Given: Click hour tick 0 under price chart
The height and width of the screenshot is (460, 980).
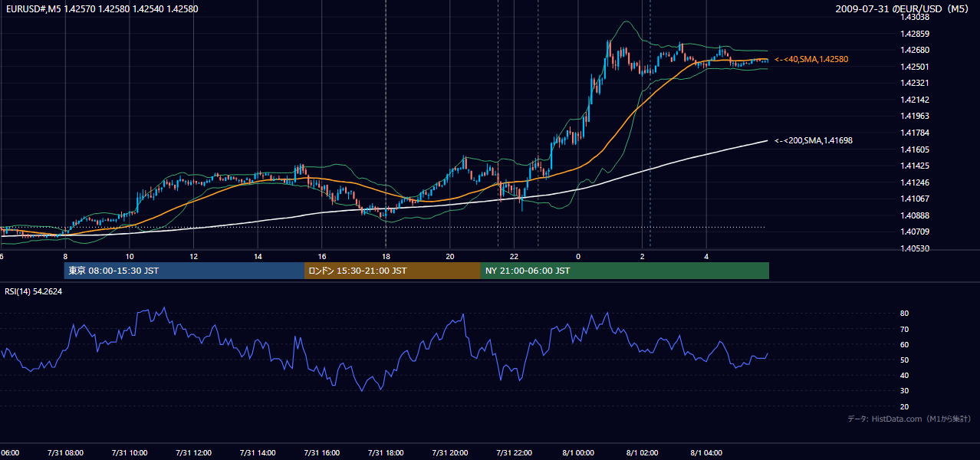Looking at the screenshot, I should pos(578,256).
